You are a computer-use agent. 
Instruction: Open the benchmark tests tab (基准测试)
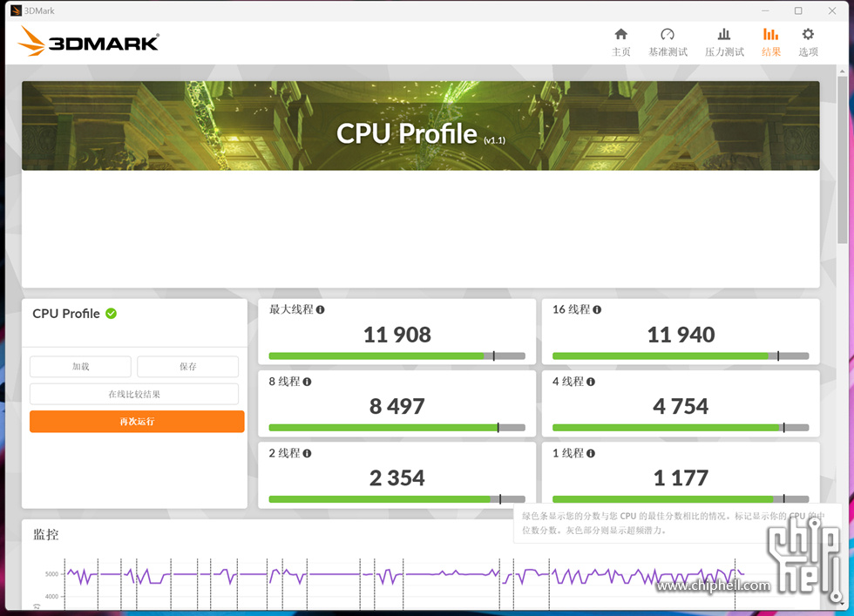click(x=668, y=43)
